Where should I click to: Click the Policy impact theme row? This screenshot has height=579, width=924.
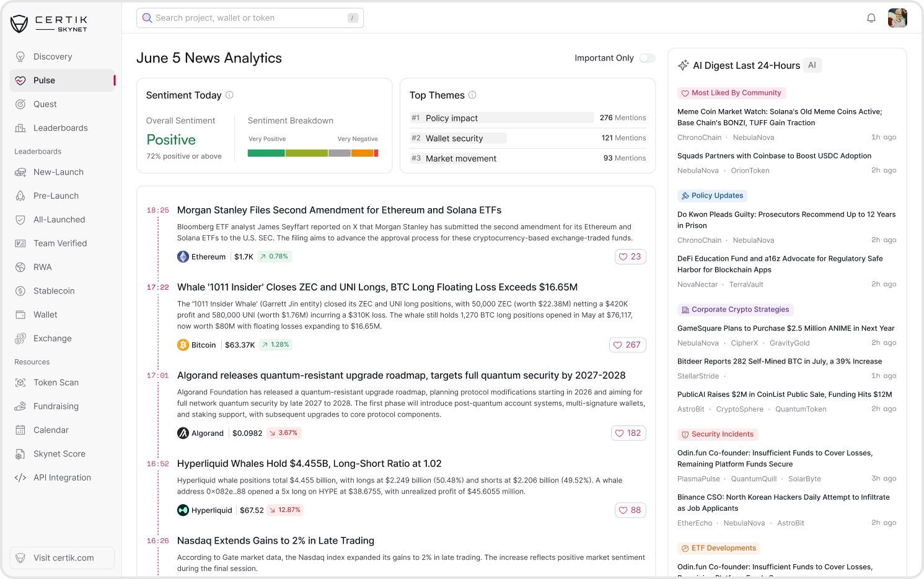coord(528,118)
